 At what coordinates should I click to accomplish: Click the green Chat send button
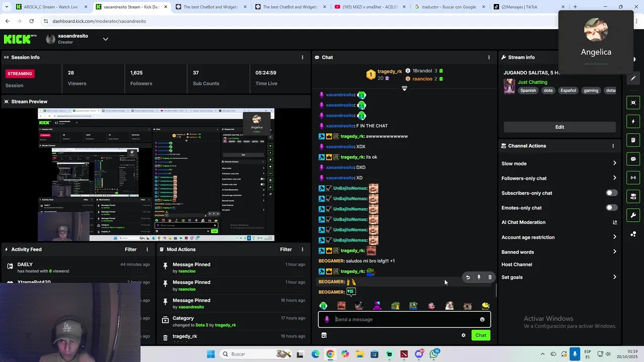click(481, 335)
